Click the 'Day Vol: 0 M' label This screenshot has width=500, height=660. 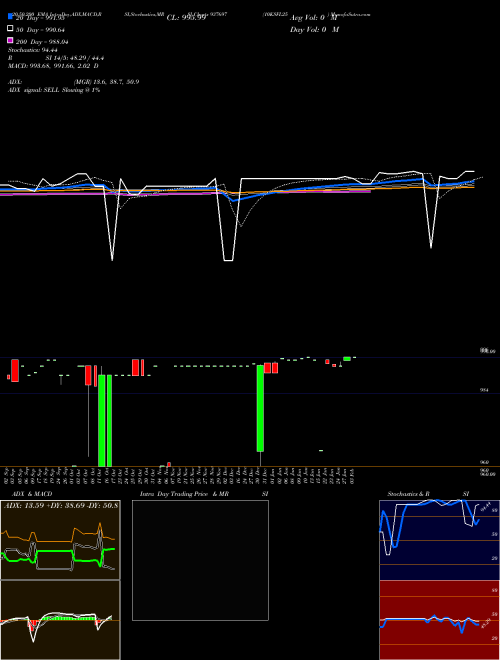(314, 30)
